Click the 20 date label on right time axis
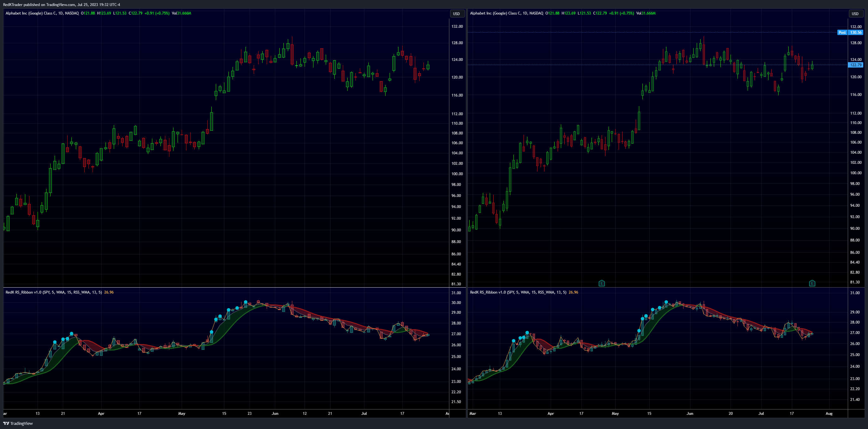The height and width of the screenshot is (429, 868). click(x=731, y=413)
